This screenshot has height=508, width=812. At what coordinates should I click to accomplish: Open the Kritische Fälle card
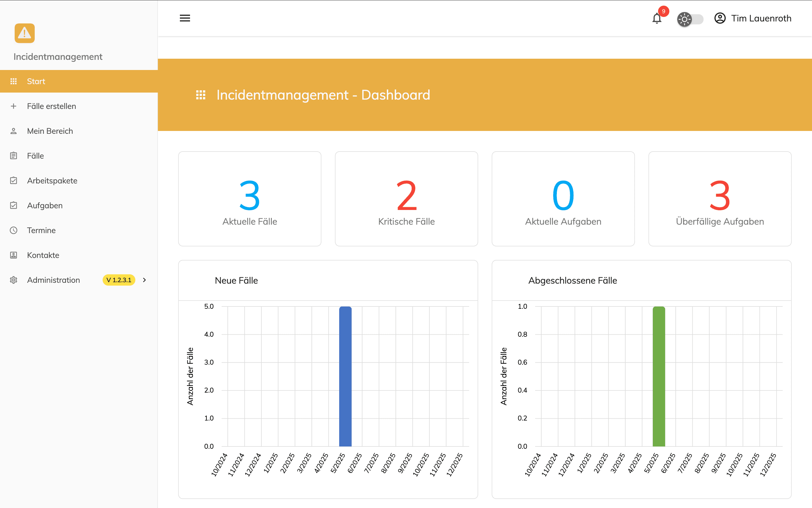(406, 199)
